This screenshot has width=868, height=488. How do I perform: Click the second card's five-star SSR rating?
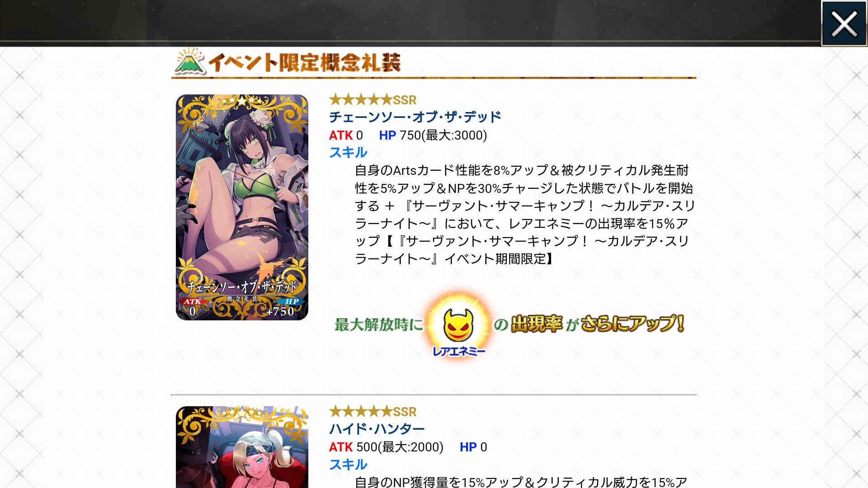373,412
